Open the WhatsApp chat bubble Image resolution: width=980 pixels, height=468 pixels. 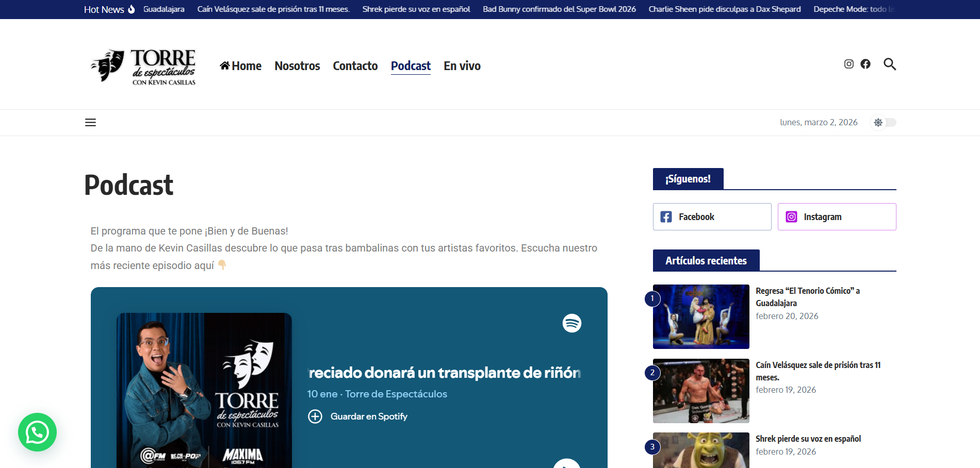pyautogui.click(x=37, y=432)
